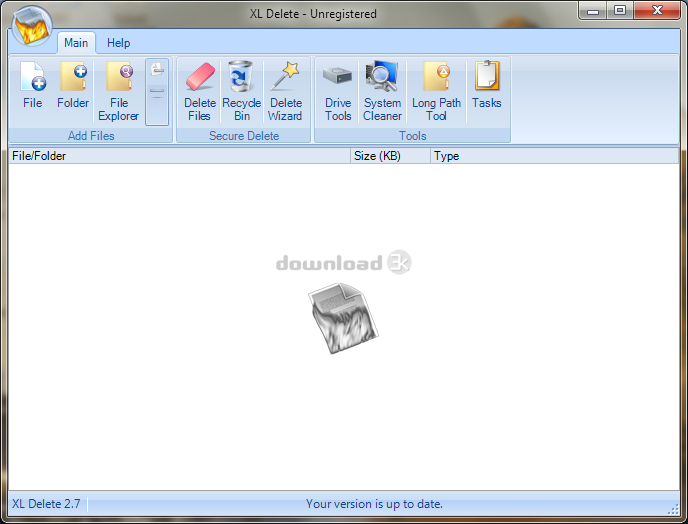
Task: Minimize the XL Delete window
Action: pos(593,11)
